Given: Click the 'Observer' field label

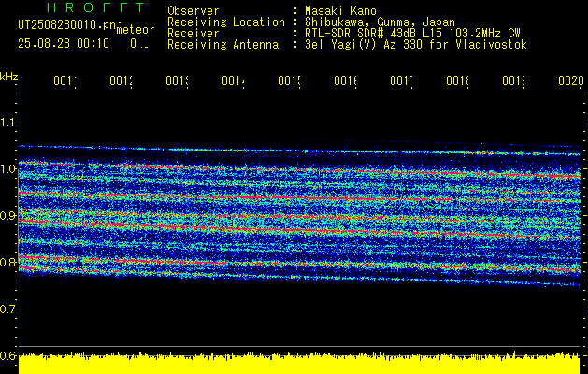Looking at the screenshot, I should pyautogui.click(x=194, y=10).
